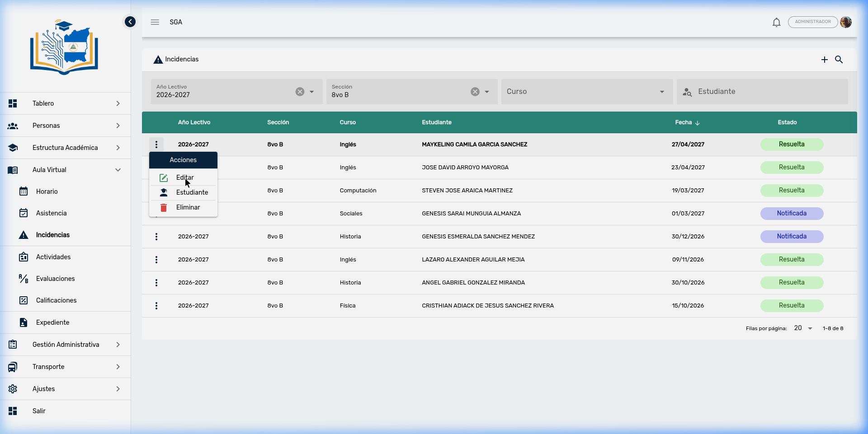Image resolution: width=868 pixels, height=434 pixels.
Task: Click the Notificada badge for Sociales row
Action: point(791,214)
